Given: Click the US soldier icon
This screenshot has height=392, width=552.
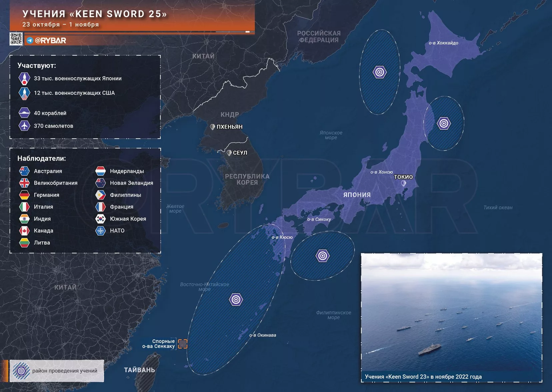Looking at the screenshot, I should 24,93.
